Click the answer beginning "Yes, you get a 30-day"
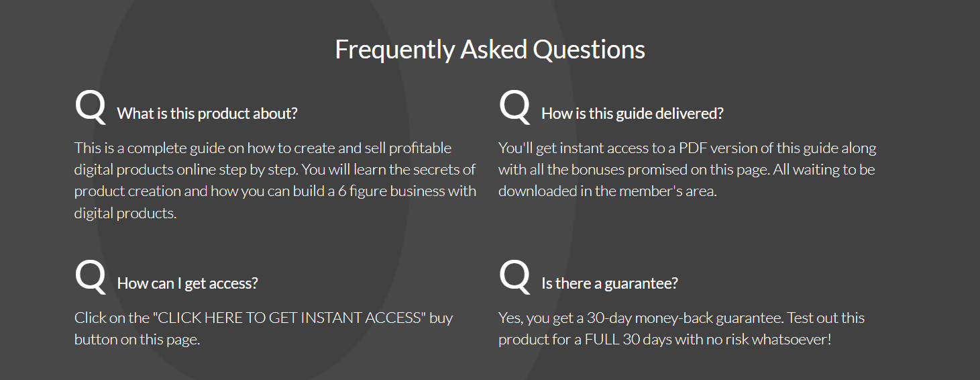 coord(681,328)
